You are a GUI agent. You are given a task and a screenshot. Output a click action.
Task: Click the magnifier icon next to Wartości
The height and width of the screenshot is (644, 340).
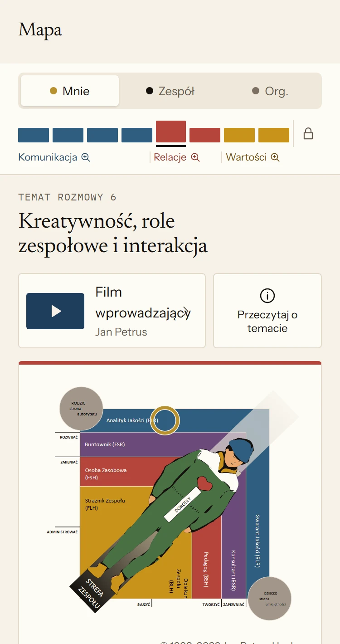275,157
